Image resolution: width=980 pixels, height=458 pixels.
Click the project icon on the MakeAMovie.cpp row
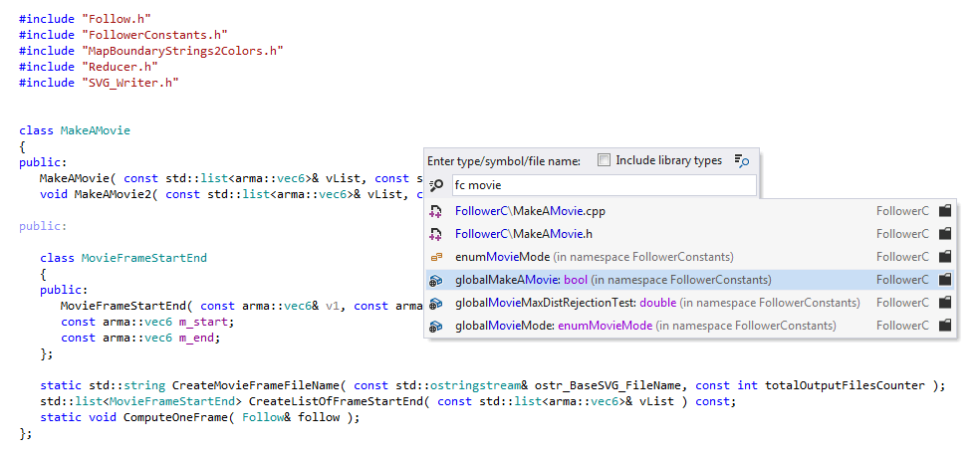click(945, 211)
